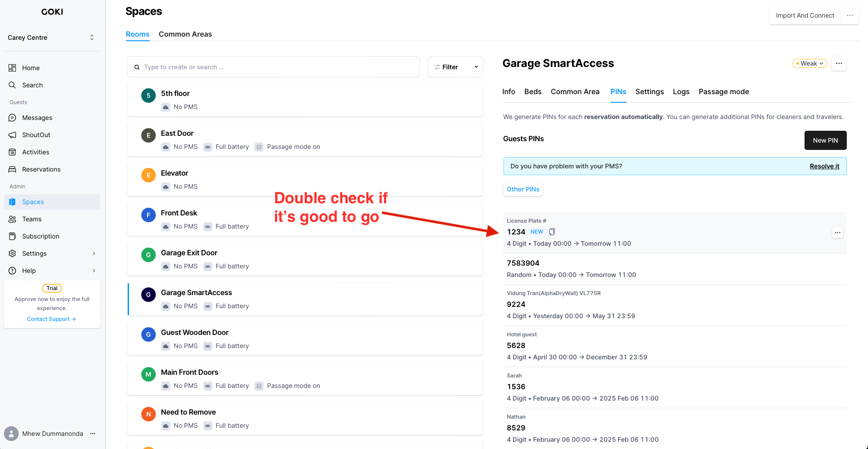
Task: Click the Other PINs button
Action: point(523,189)
